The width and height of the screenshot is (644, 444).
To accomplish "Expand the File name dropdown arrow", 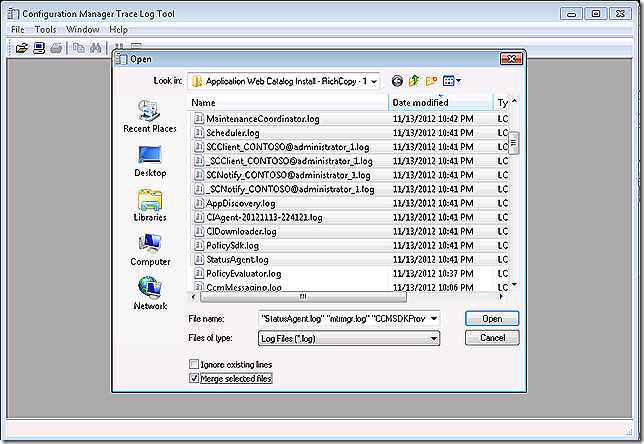I will 434,318.
